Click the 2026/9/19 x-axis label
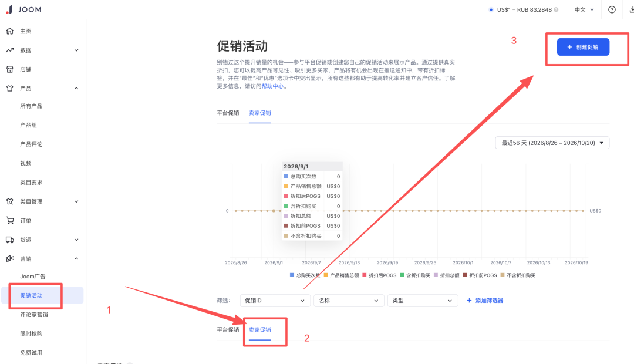 387,262
